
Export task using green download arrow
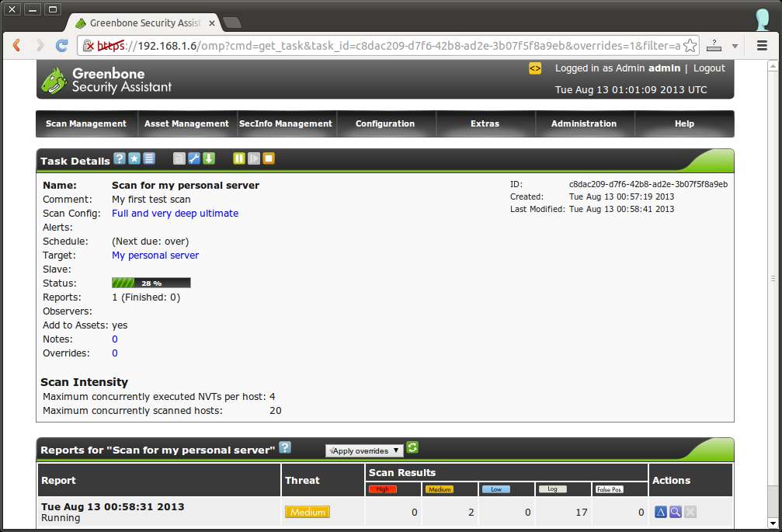tap(209, 158)
